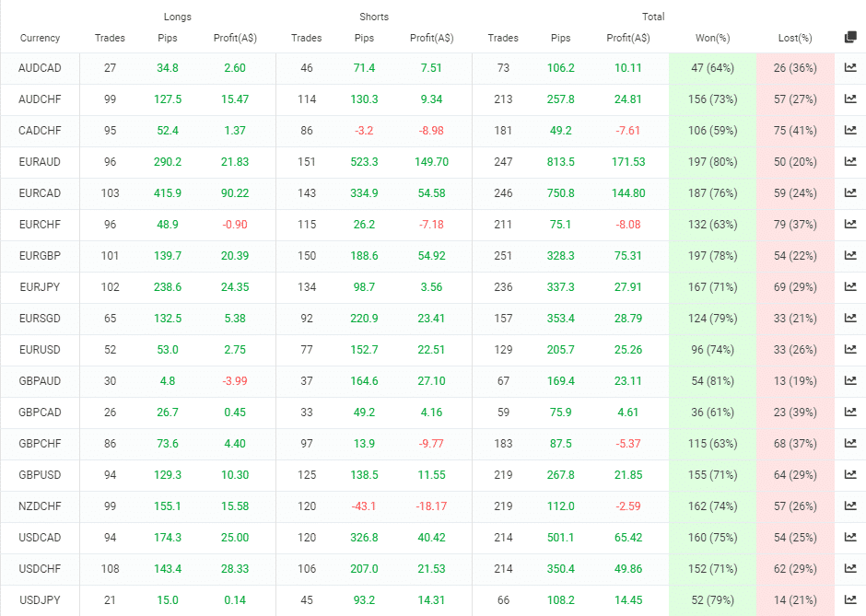Click the Longs Pips column header
866x616 pixels.
pos(168,38)
